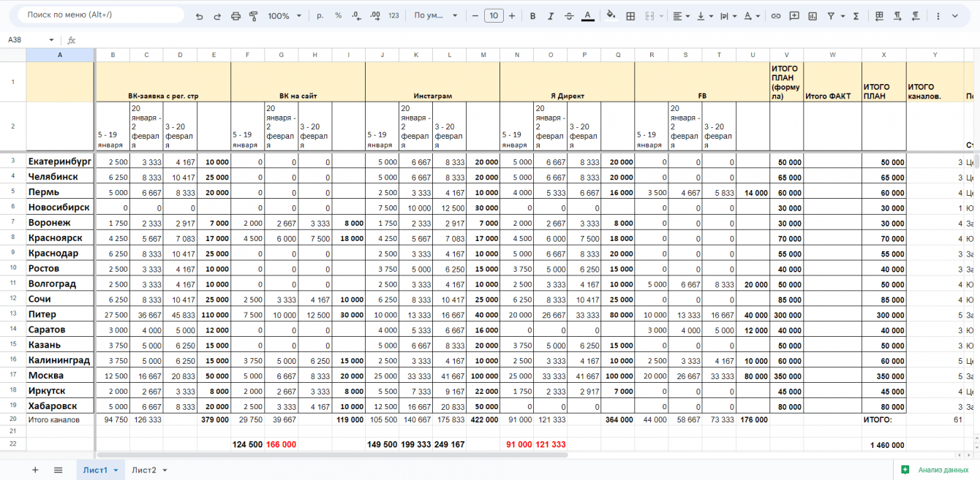This screenshot has height=480, width=980.
Task: Open the borders grid icon
Action: click(x=630, y=16)
